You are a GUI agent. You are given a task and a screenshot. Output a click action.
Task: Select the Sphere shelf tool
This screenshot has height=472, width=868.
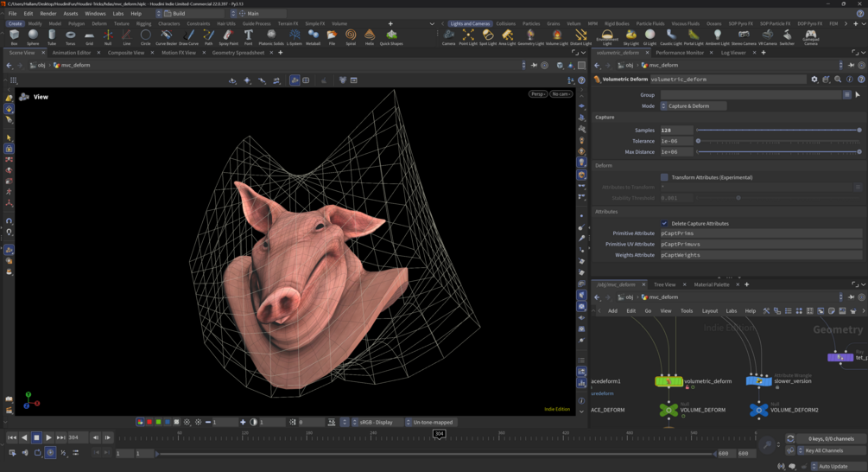(x=33, y=37)
